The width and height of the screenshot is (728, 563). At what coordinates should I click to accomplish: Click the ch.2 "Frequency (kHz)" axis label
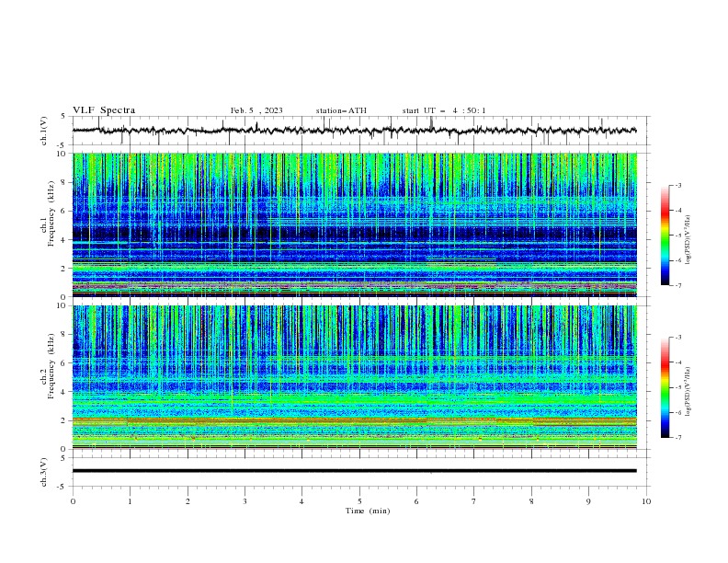tap(51, 366)
